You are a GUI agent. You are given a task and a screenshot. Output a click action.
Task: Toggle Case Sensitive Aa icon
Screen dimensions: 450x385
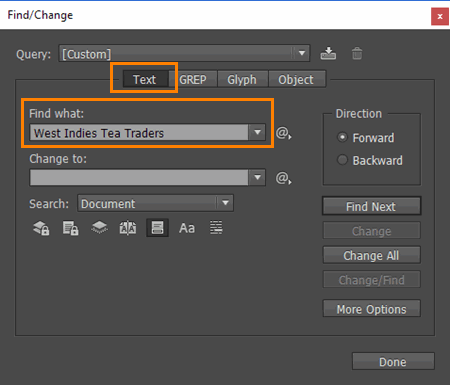click(x=187, y=228)
